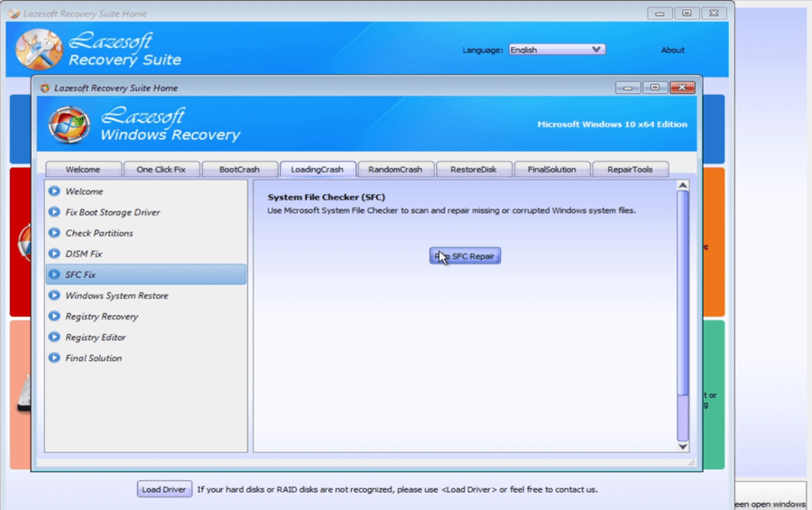The height and width of the screenshot is (510, 812).
Task: Click the arrow icon beside Windows System Restore
Action: (54, 295)
